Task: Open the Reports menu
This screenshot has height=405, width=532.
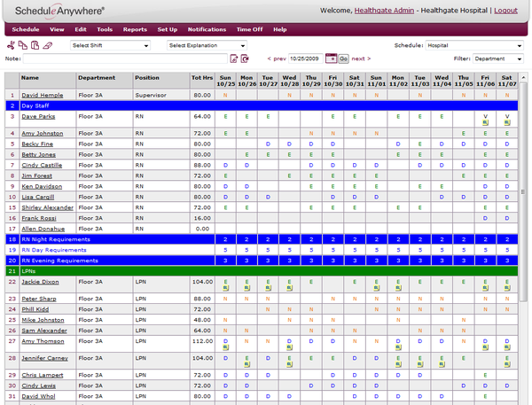Action: coord(135,29)
